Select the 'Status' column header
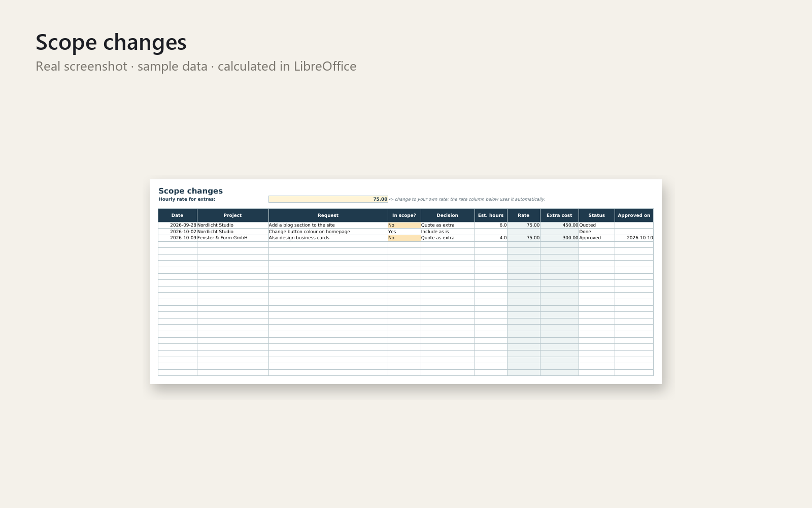812x508 pixels. (x=597, y=215)
